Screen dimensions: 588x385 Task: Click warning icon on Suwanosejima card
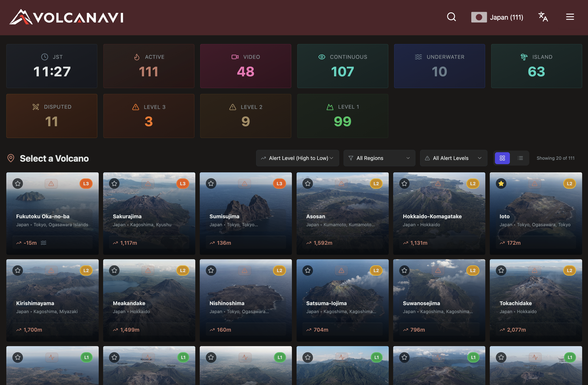click(438, 270)
